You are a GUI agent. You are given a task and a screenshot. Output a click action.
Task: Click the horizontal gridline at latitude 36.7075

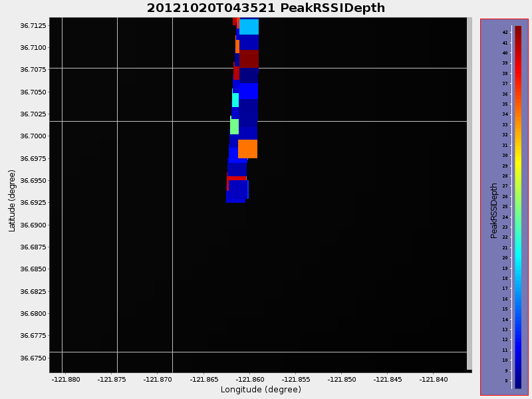(133, 66)
